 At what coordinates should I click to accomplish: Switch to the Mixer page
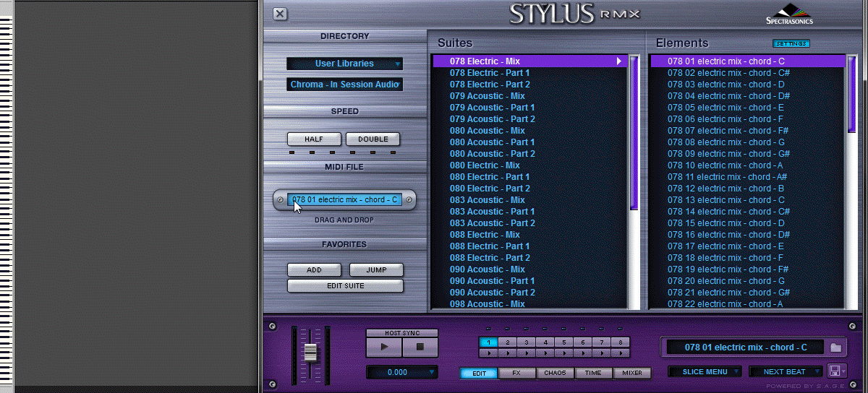coord(632,373)
